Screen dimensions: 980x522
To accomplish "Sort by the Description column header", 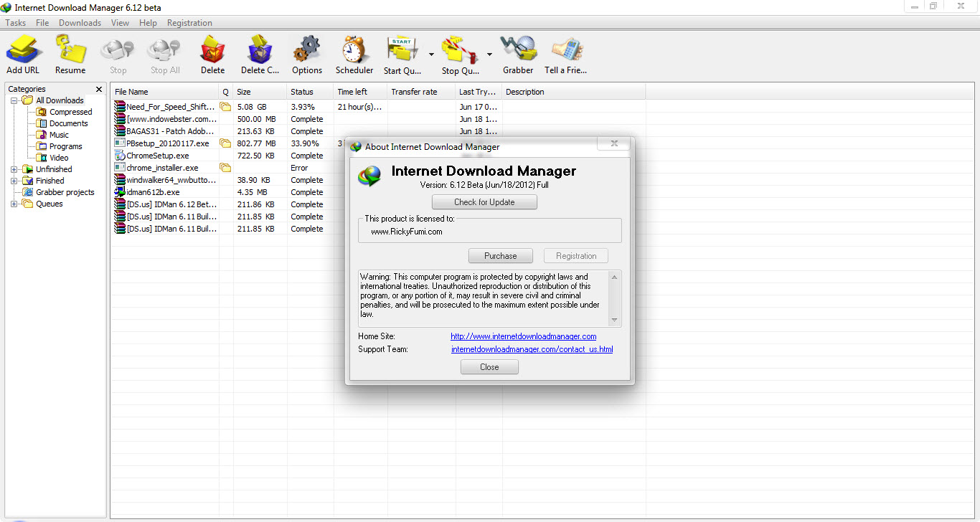I will tap(573, 92).
